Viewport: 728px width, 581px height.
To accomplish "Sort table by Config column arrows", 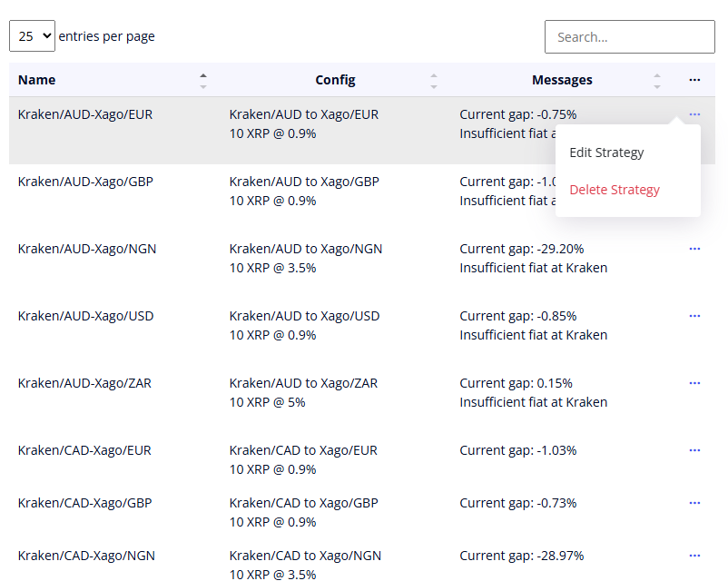I will pyautogui.click(x=434, y=80).
